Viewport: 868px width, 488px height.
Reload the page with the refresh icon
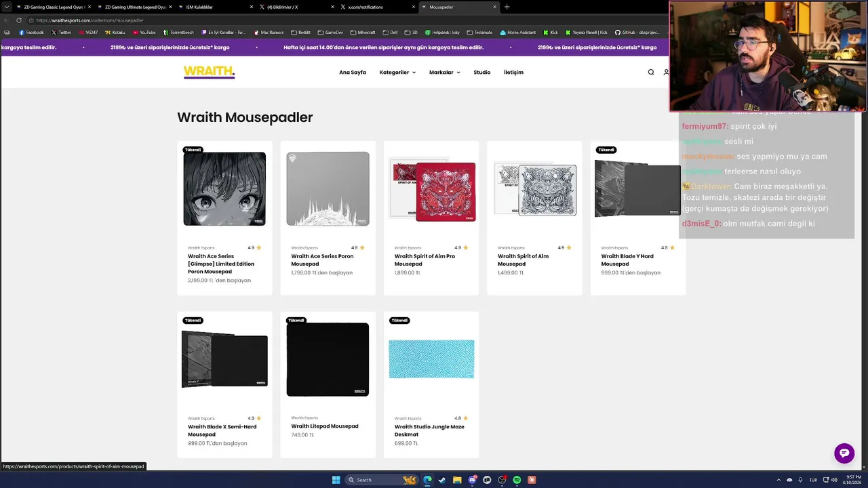point(18,20)
